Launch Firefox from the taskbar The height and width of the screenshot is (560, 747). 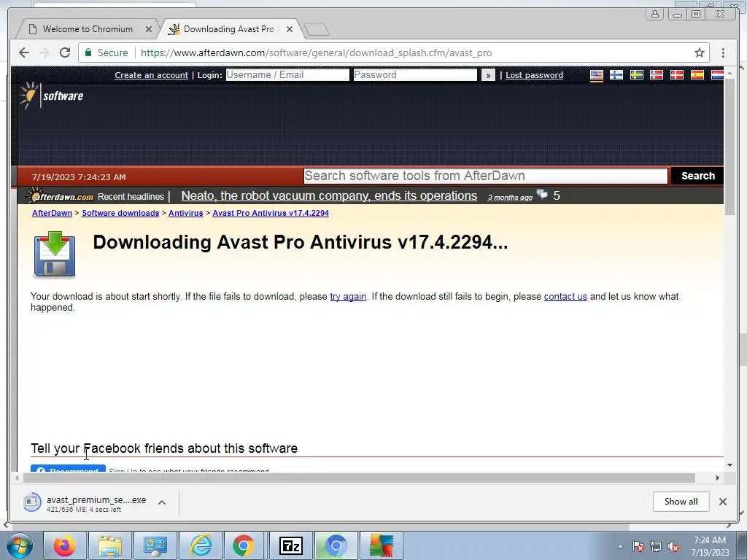[x=64, y=545]
